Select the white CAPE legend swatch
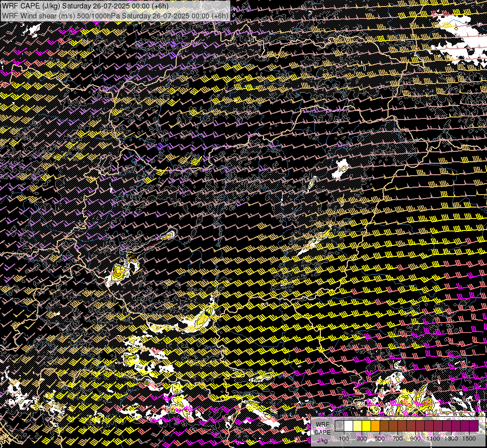The height and width of the screenshot is (448, 487). click(x=349, y=426)
